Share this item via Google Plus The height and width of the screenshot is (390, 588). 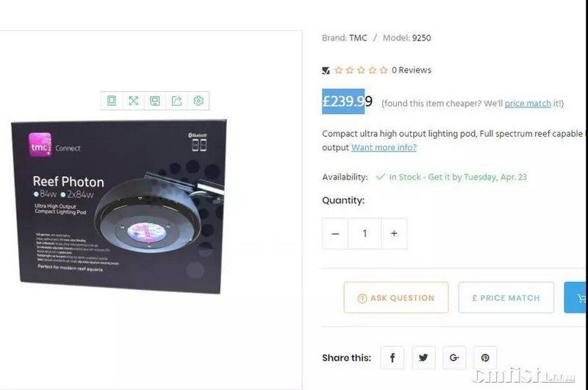454,358
